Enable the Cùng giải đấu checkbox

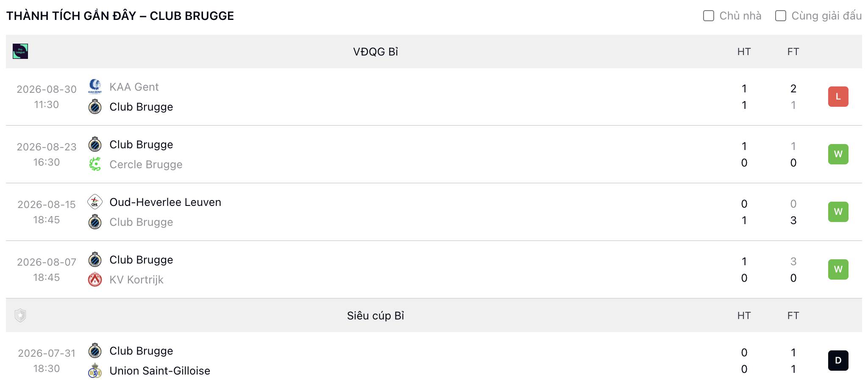click(x=781, y=16)
